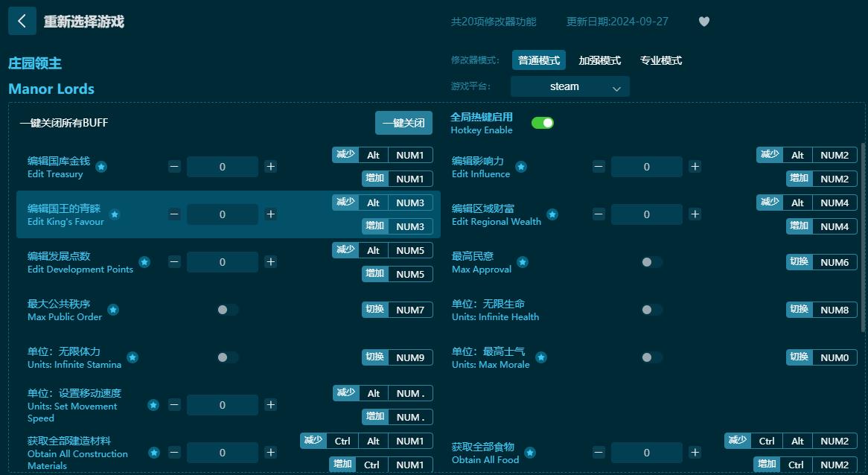Click the Edit Treasury value input field

pyautogui.click(x=223, y=167)
